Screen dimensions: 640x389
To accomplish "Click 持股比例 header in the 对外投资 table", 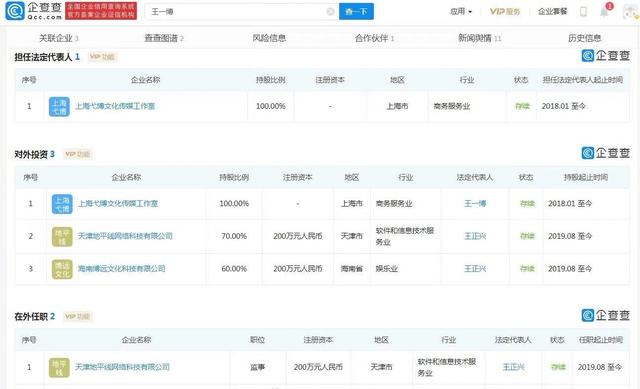I will tap(234, 177).
